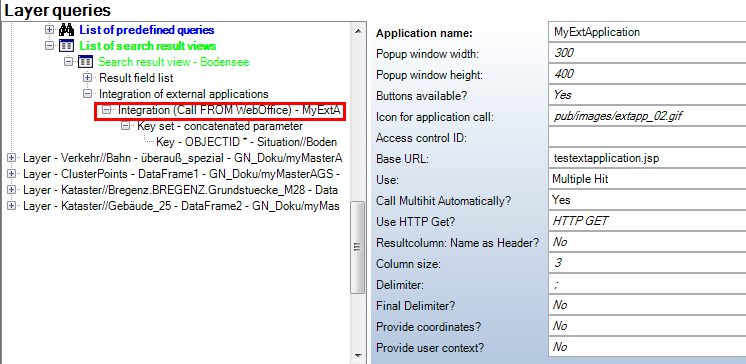The height and width of the screenshot is (364, 746).
Task: Open Use value Multiple Hit
Action: click(647, 179)
